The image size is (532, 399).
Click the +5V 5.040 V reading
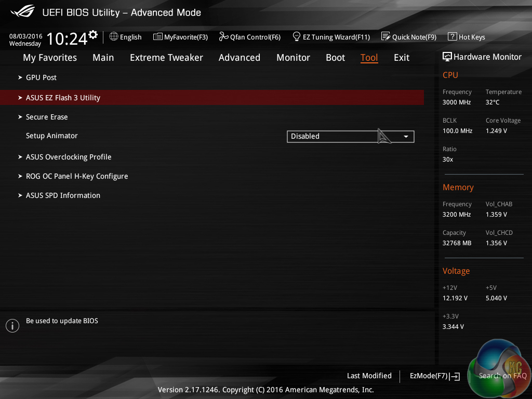496,298
